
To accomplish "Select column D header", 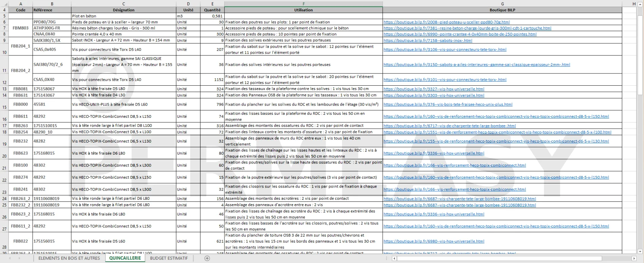I will (188, 4).
